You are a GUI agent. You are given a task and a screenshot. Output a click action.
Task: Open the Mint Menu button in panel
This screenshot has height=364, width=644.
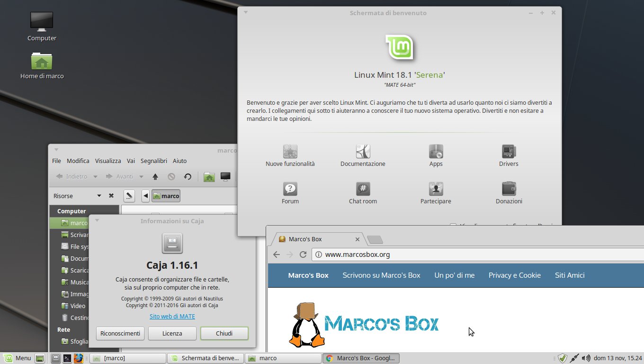click(17, 358)
